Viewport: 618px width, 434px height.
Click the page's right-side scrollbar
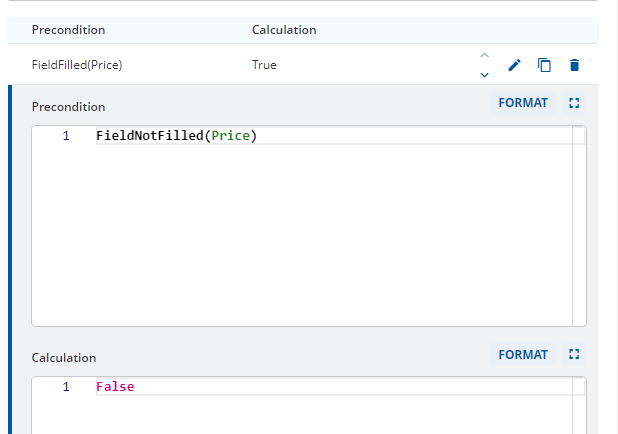point(616,217)
